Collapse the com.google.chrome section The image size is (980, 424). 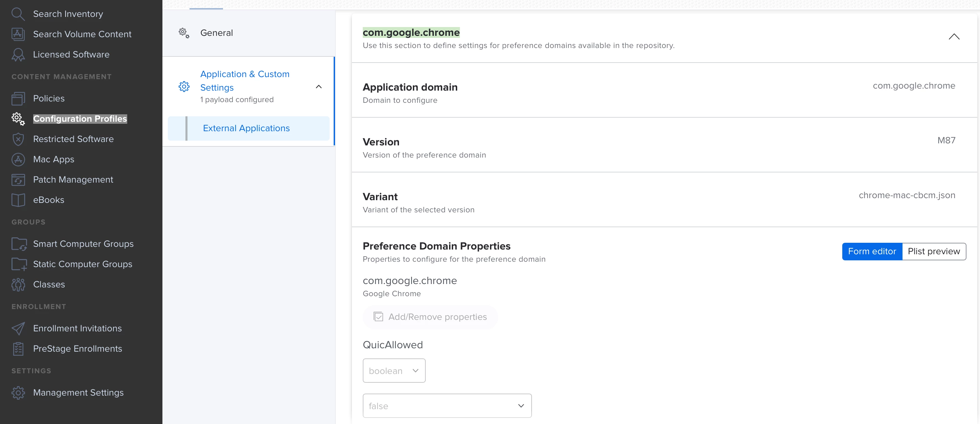point(954,37)
